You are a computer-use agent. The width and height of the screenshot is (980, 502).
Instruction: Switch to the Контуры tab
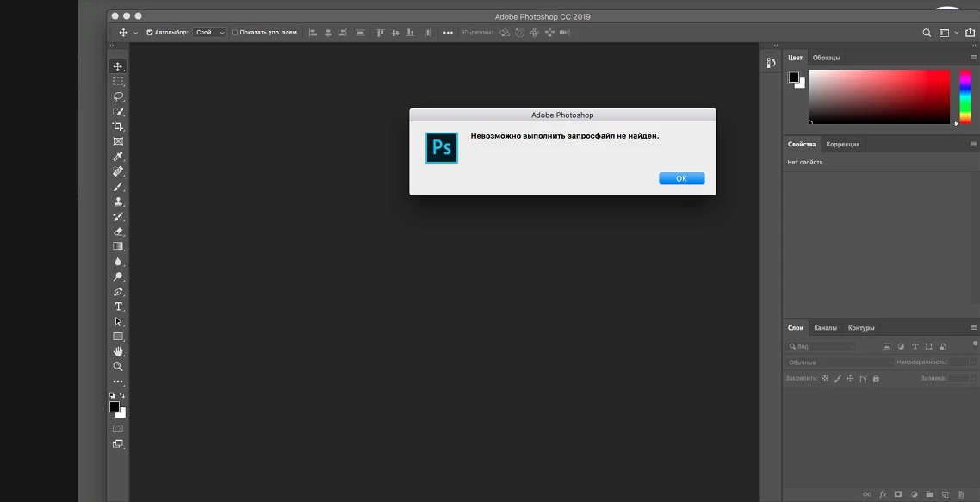tap(860, 327)
